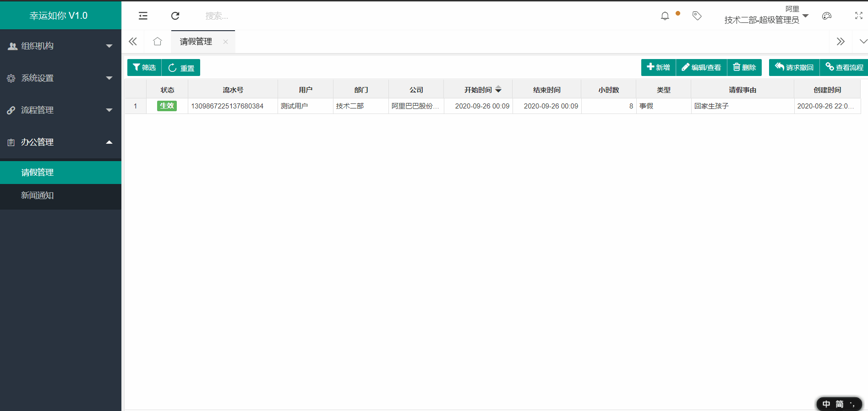This screenshot has height=411, width=868.
Task: Click the 流水号 column header
Action: 233,90
